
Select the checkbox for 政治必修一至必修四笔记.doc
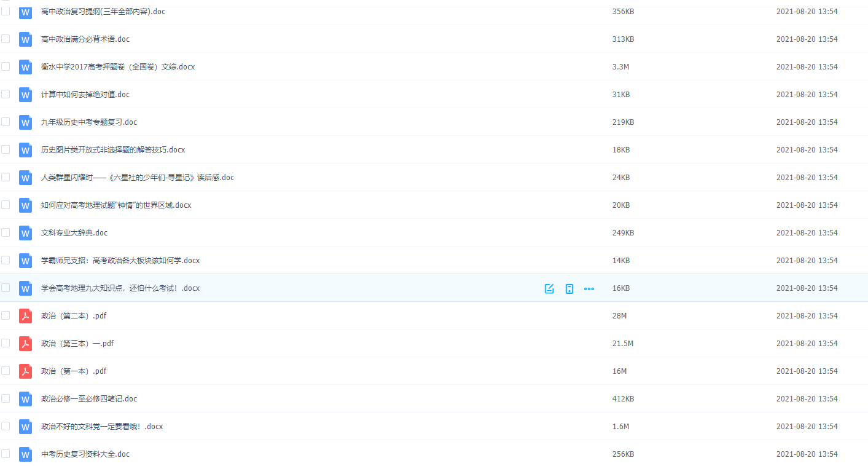[6, 398]
